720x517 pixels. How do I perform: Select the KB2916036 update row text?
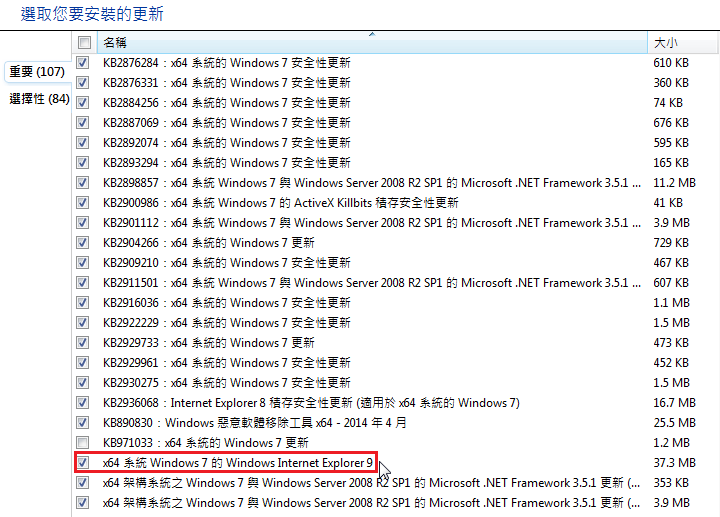[227, 303]
